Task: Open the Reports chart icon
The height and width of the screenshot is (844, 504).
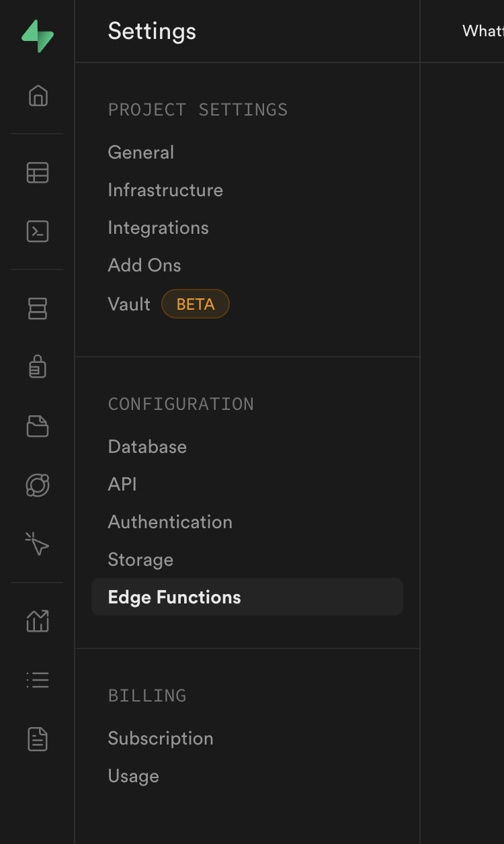Action: (x=38, y=621)
